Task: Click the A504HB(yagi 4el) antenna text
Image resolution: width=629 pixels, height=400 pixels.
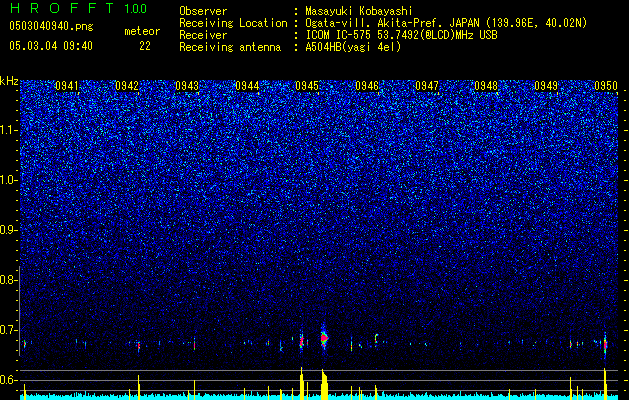Action: 353,47
